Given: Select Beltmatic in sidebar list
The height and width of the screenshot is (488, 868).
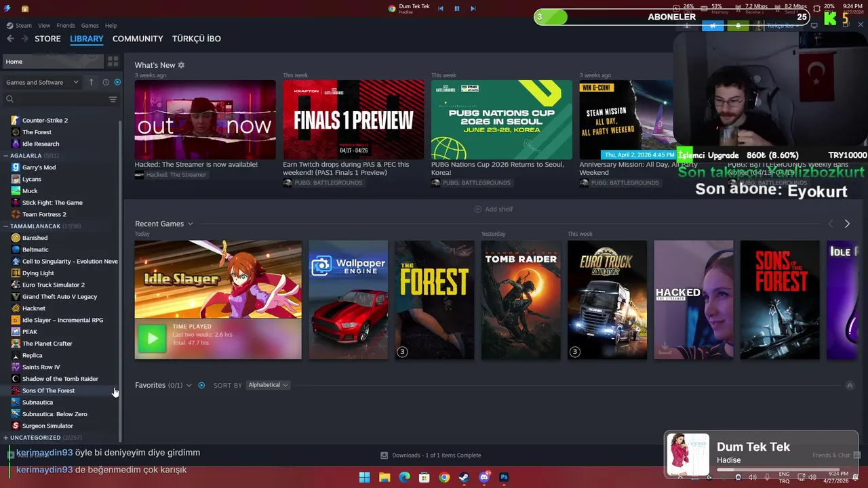Looking at the screenshot, I should coord(35,249).
